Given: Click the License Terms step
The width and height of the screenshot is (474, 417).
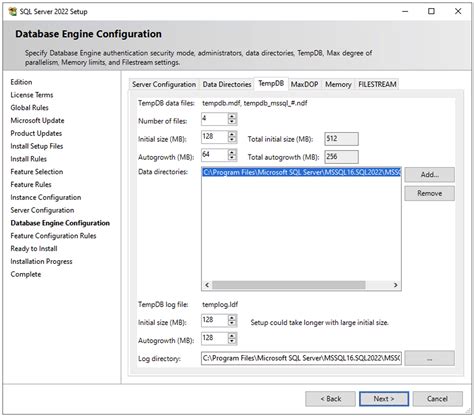Looking at the screenshot, I should tap(32, 95).
